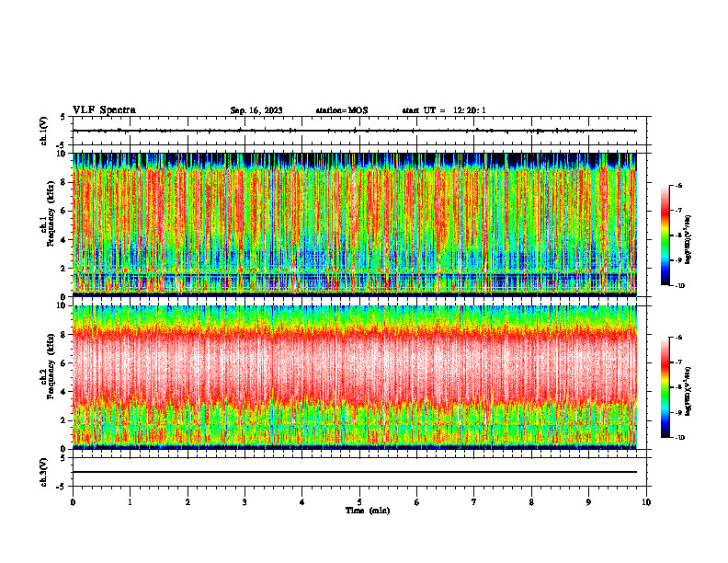Click the 4 kHz tick on ch.1 frequency axis

(63, 240)
